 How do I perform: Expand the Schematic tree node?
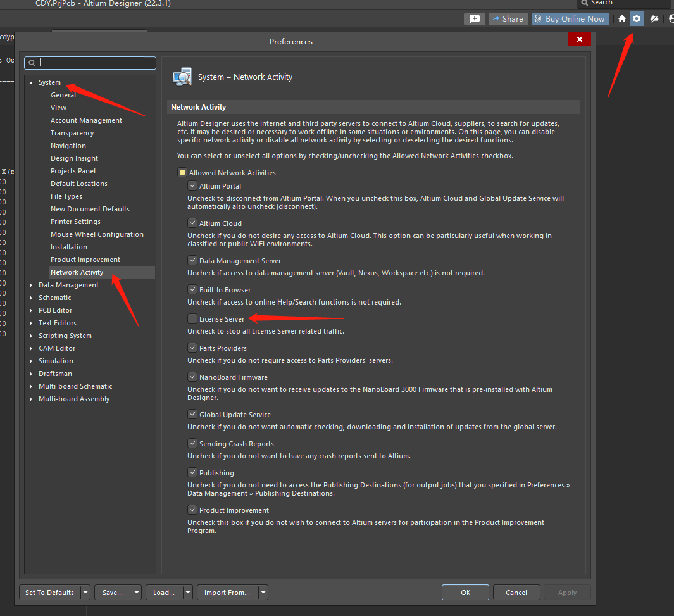pyautogui.click(x=31, y=298)
